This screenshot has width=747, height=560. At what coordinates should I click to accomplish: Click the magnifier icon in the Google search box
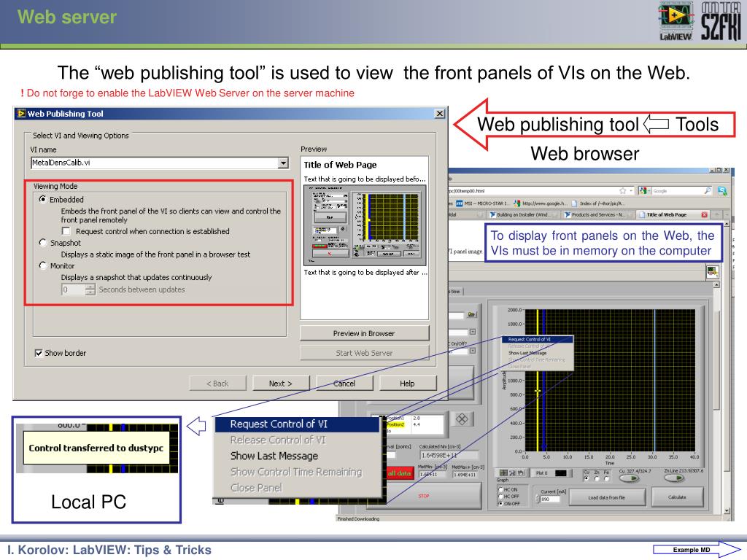click(x=708, y=190)
